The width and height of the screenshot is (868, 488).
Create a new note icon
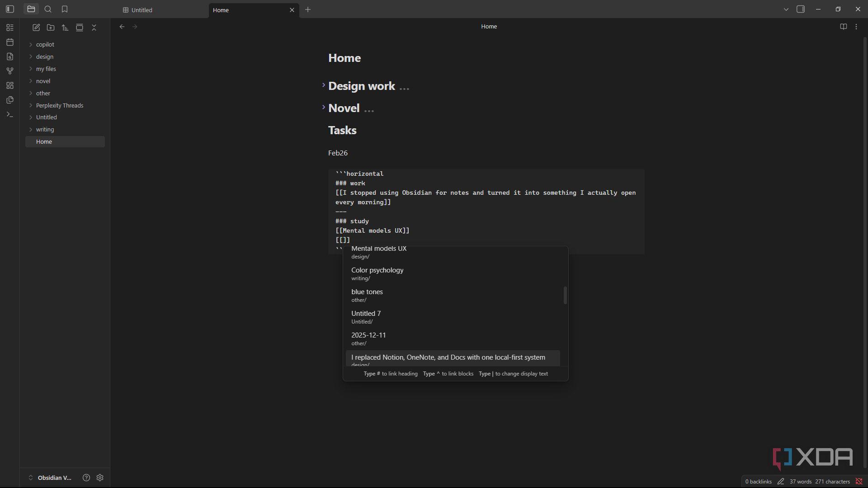click(36, 28)
